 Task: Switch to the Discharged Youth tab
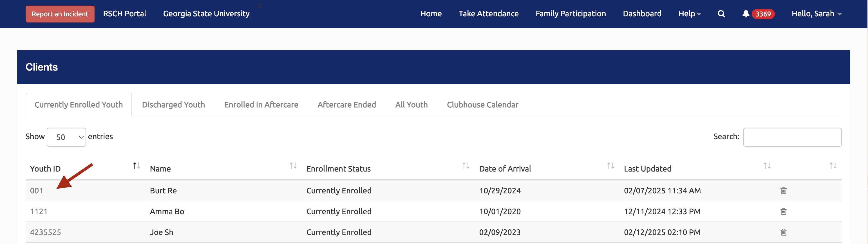click(x=173, y=105)
